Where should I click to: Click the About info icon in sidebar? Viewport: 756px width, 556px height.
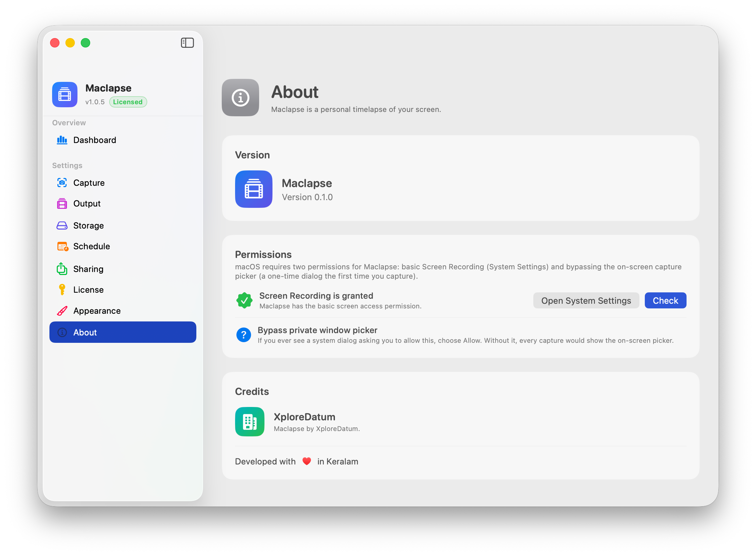[62, 332]
